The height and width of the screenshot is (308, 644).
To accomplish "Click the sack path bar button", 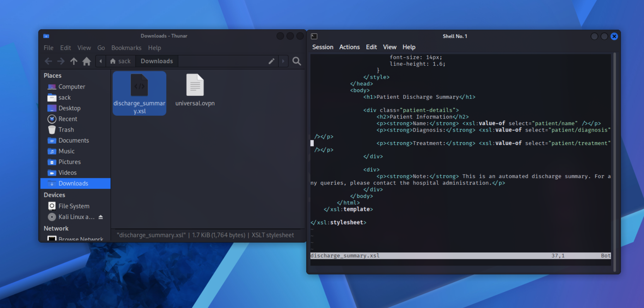I will pos(121,61).
